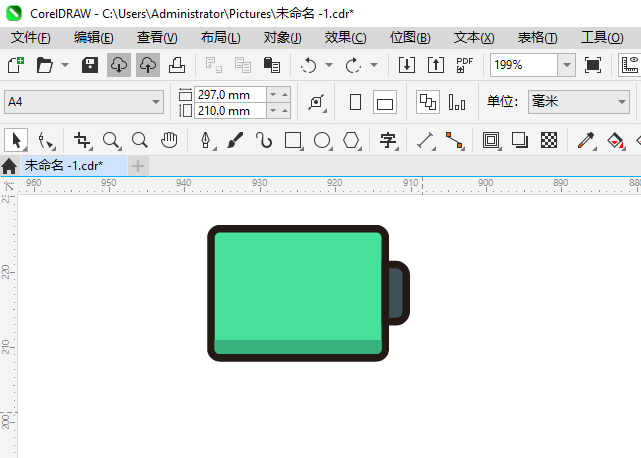
Task: Click the cloud download icon
Action: 119,65
